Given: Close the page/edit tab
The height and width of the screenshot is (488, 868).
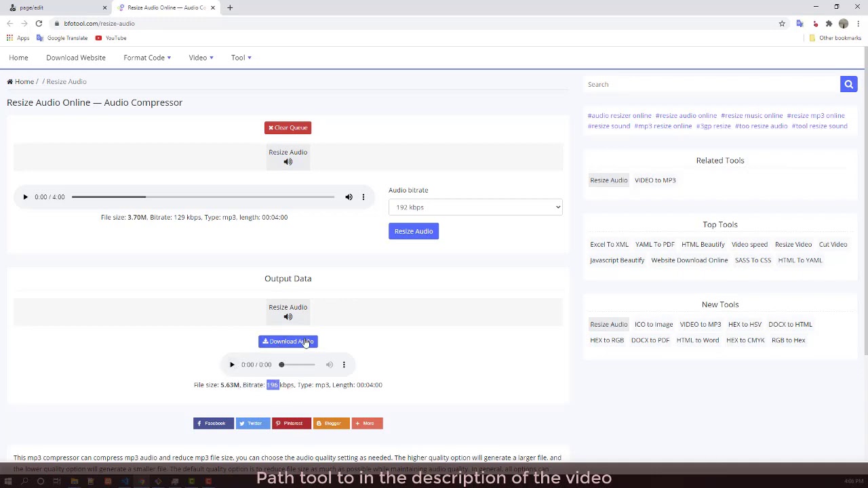Looking at the screenshot, I should pos(104,7).
